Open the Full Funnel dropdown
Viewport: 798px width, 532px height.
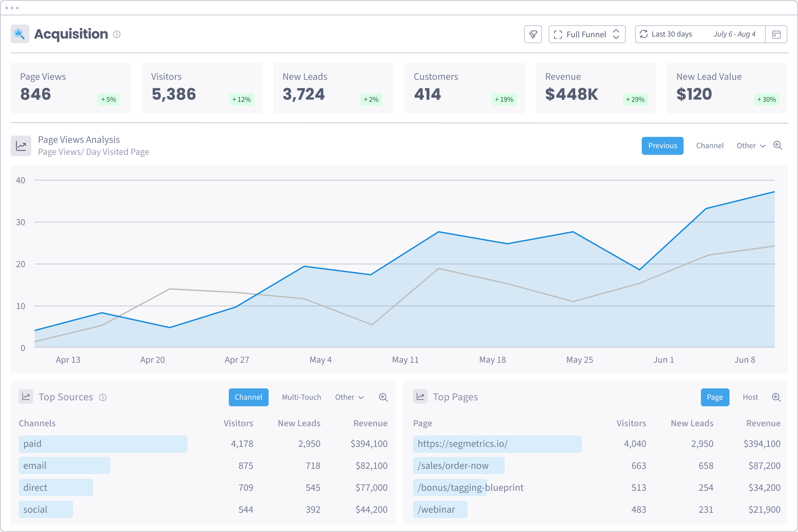[x=587, y=34]
